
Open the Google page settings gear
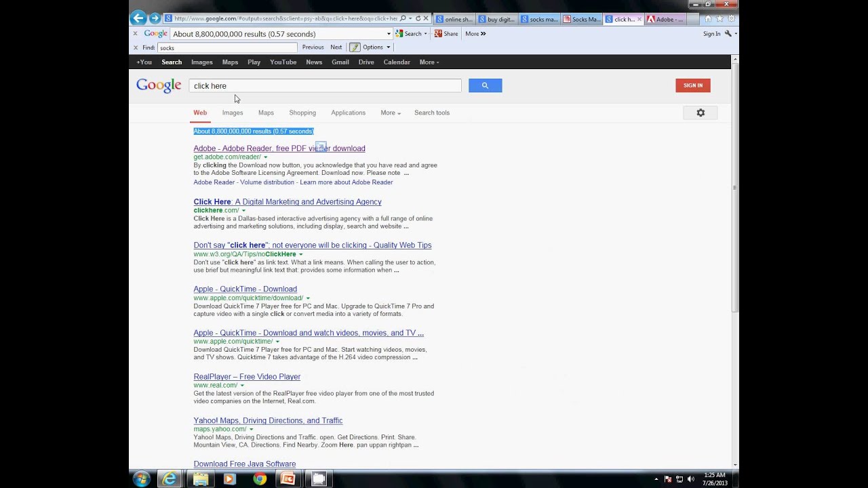pos(701,113)
